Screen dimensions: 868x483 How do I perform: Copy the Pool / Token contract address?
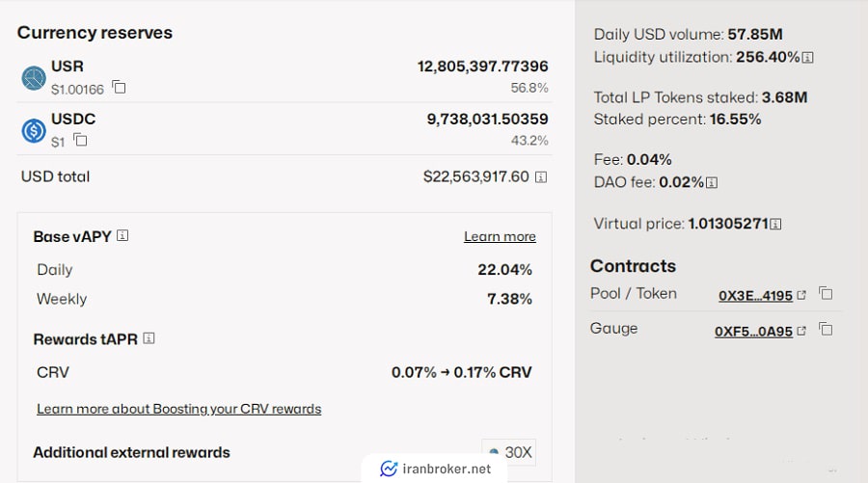click(826, 293)
